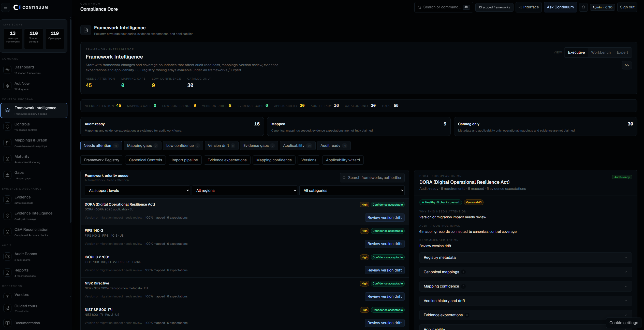This screenshot has width=644, height=330.
Task: Click the Sign out button
Action: coord(627,7)
